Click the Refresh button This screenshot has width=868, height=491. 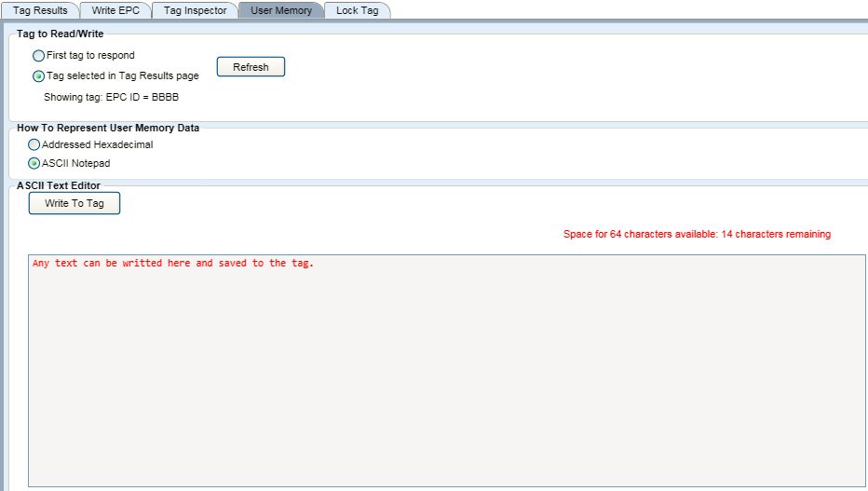pos(251,67)
